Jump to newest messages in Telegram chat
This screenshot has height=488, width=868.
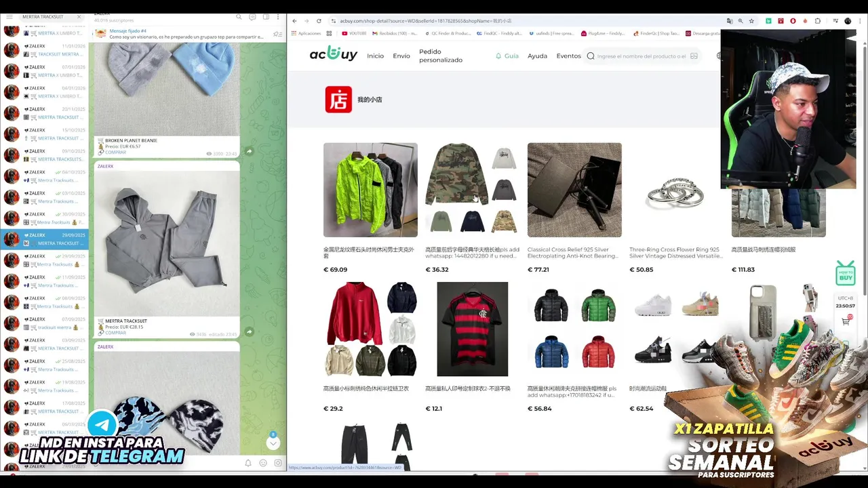(x=273, y=443)
